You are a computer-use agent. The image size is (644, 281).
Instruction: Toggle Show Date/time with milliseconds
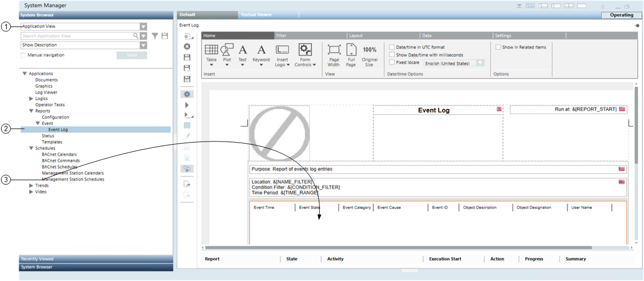[x=392, y=55]
